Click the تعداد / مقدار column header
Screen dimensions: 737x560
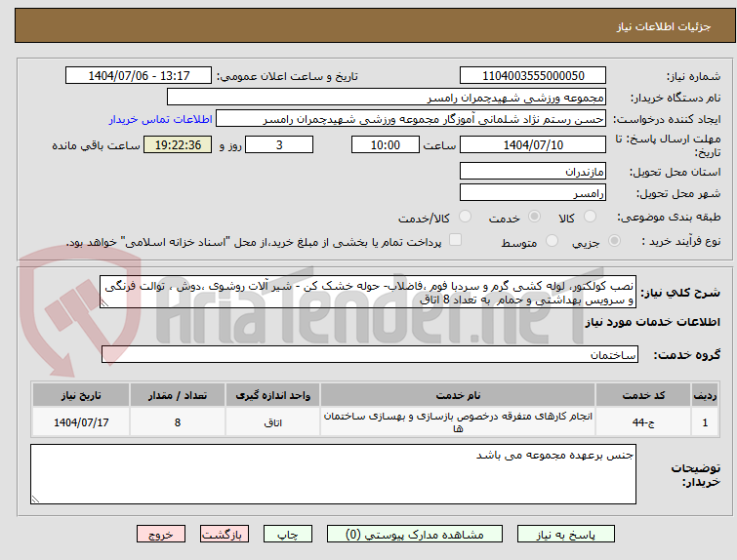pyautogui.click(x=178, y=395)
